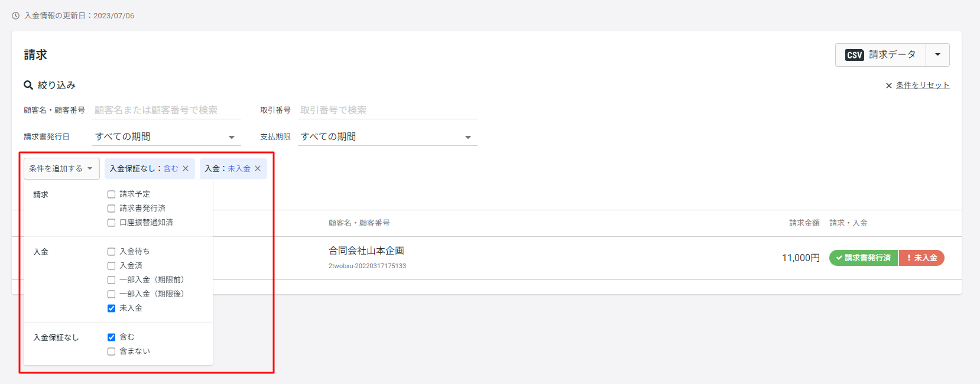The width and height of the screenshot is (980, 384).
Task: Click the clock icon beside 入金情報の更新日
Action: [16, 16]
